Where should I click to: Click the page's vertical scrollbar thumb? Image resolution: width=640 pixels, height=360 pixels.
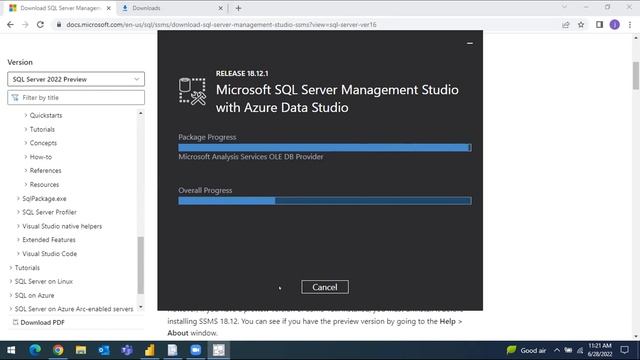click(x=636, y=76)
